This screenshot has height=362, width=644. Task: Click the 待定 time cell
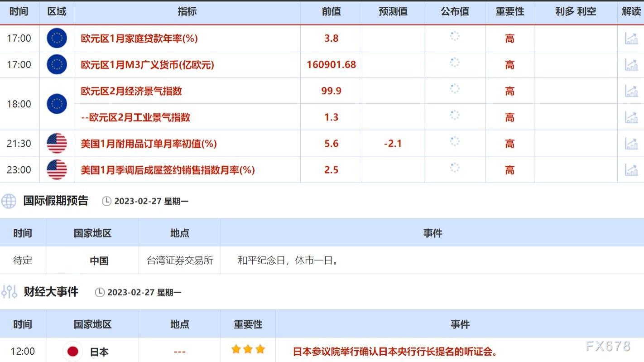(x=23, y=261)
